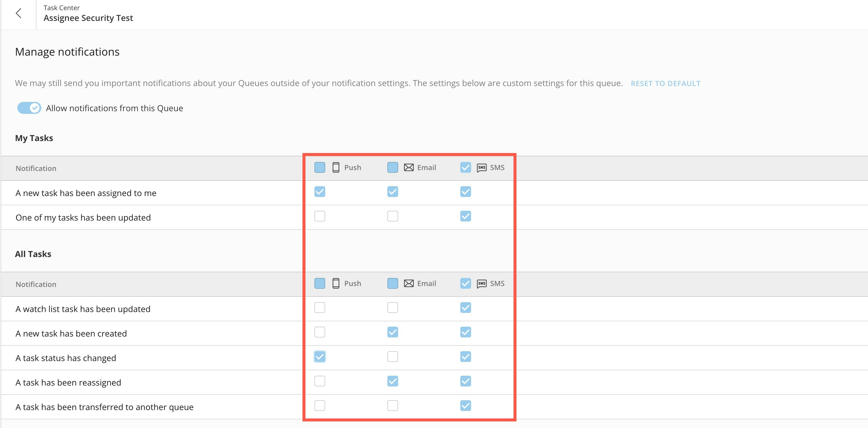Click the back arrow icon
This screenshot has height=428, width=868.
[19, 13]
